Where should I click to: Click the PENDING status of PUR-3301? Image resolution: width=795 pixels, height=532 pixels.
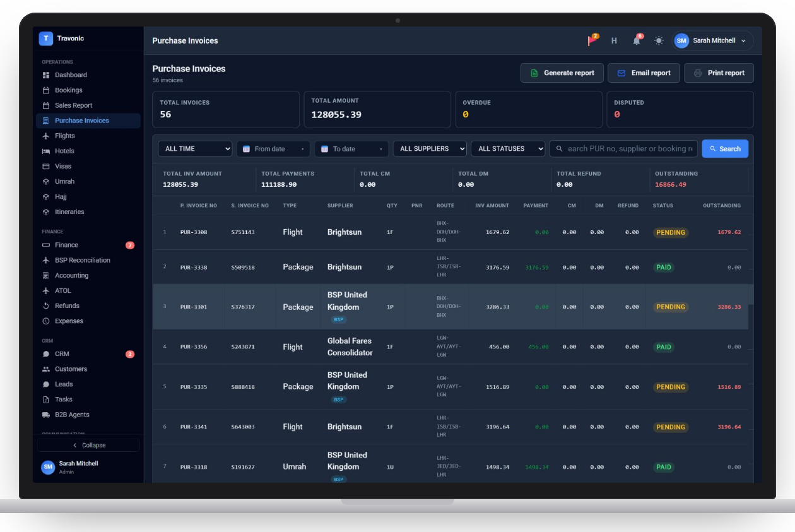pos(671,307)
